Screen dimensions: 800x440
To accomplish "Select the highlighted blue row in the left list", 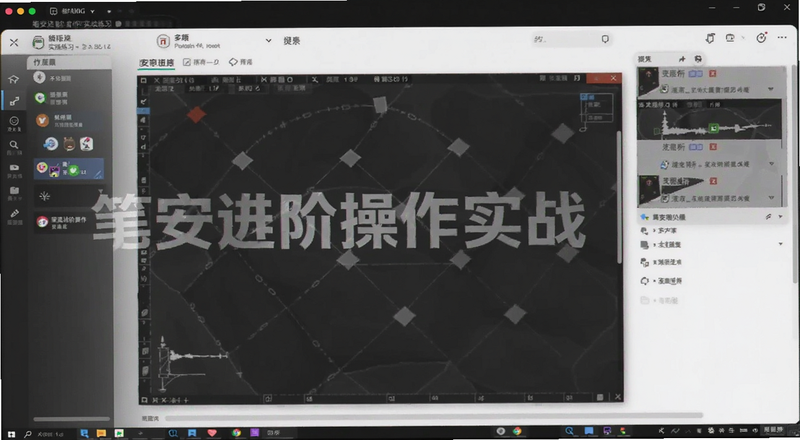I will 69,169.
